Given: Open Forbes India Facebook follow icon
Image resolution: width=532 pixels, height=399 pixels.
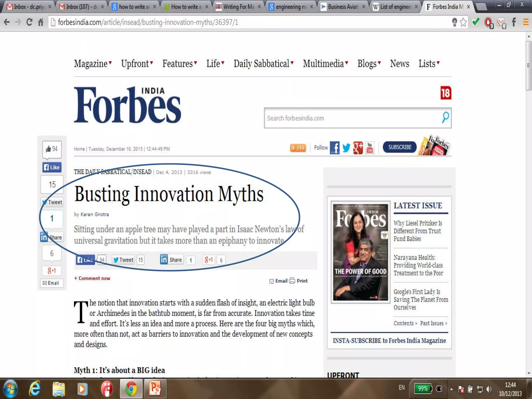Looking at the screenshot, I should point(335,148).
